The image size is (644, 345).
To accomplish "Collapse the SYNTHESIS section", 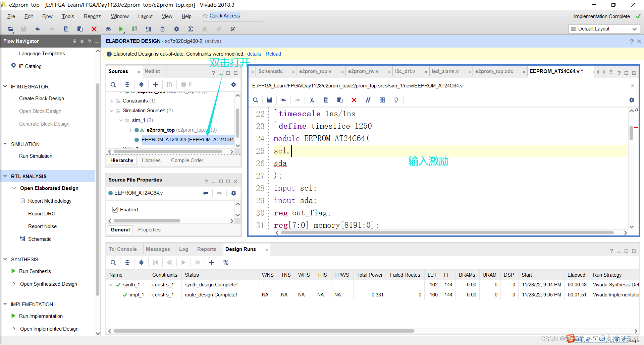I will click(5, 259).
